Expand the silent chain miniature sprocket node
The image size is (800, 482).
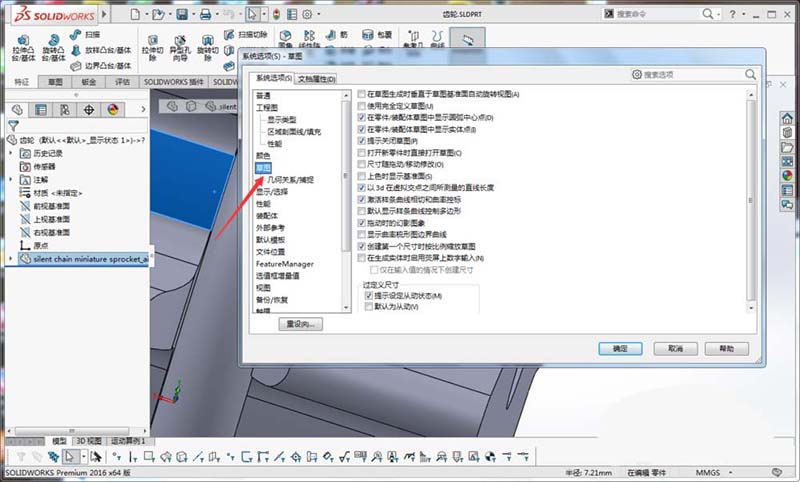coord(11,259)
